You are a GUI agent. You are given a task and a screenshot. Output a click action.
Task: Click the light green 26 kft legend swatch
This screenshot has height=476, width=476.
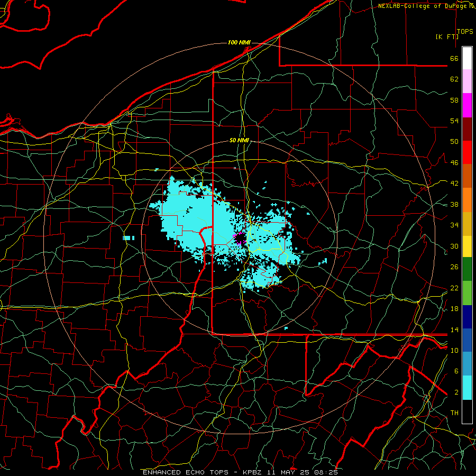467,293
